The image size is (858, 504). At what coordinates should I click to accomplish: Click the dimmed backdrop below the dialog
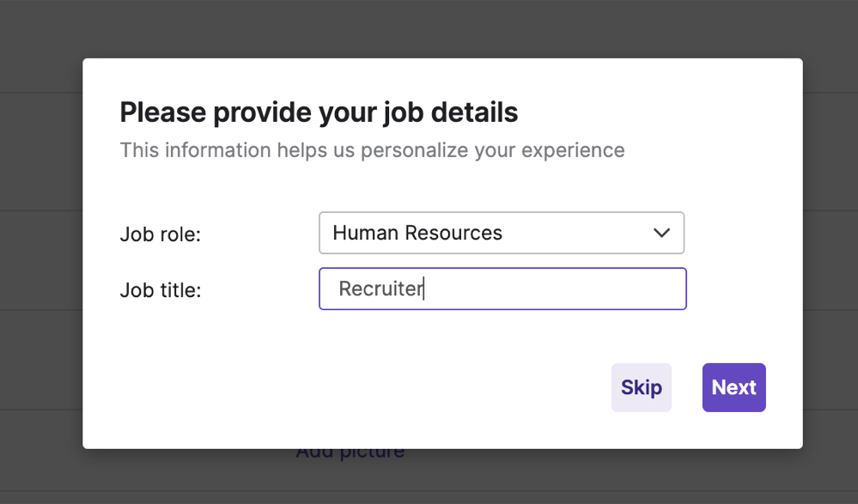(601, 477)
